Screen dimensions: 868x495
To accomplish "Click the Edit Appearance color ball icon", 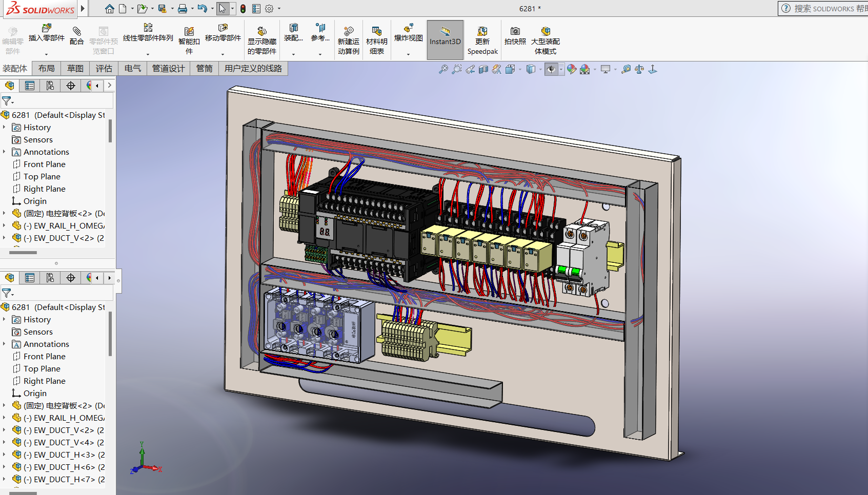I will click(x=571, y=69).
